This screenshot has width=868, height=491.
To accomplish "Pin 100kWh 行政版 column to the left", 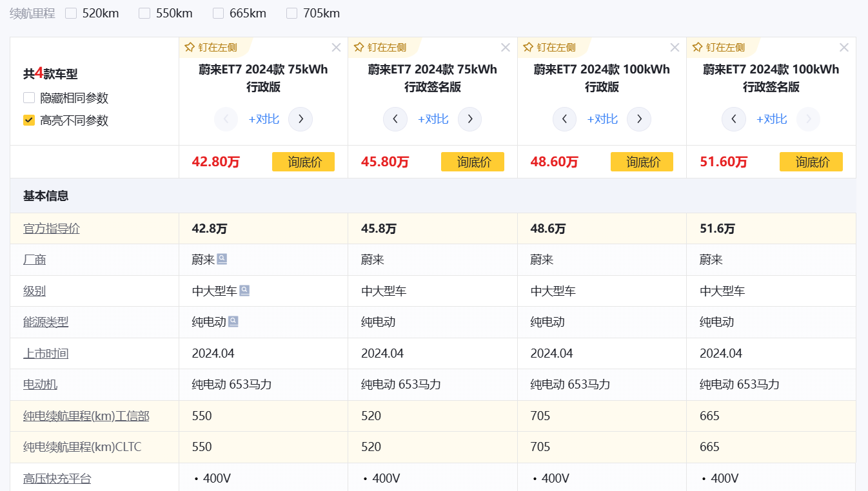I will [x=549, y=47].
